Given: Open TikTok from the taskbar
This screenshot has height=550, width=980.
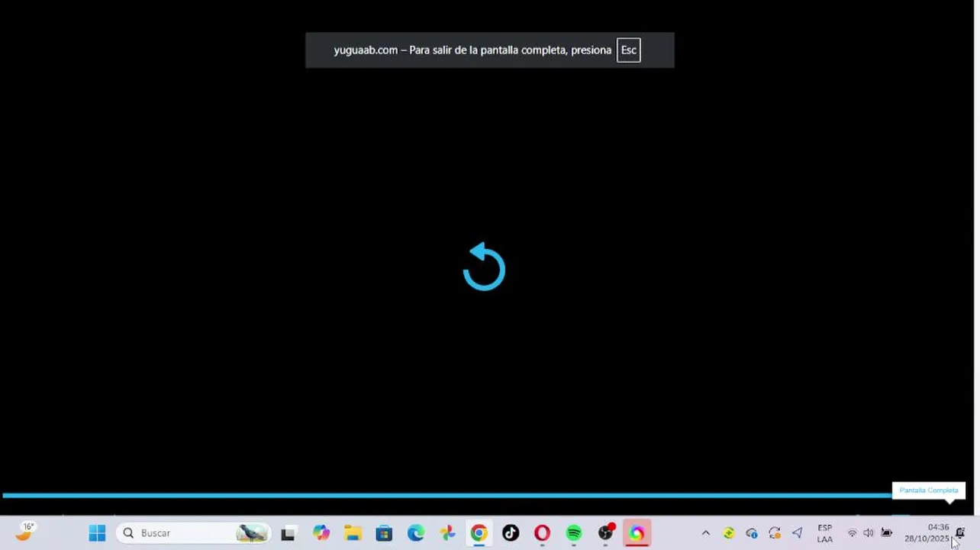Looking at the screenshot, I should (511, 533).
